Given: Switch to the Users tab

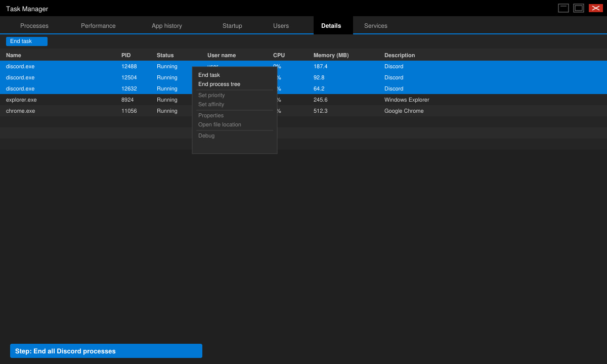Looking at the screenshot, I should pos(281,26).
